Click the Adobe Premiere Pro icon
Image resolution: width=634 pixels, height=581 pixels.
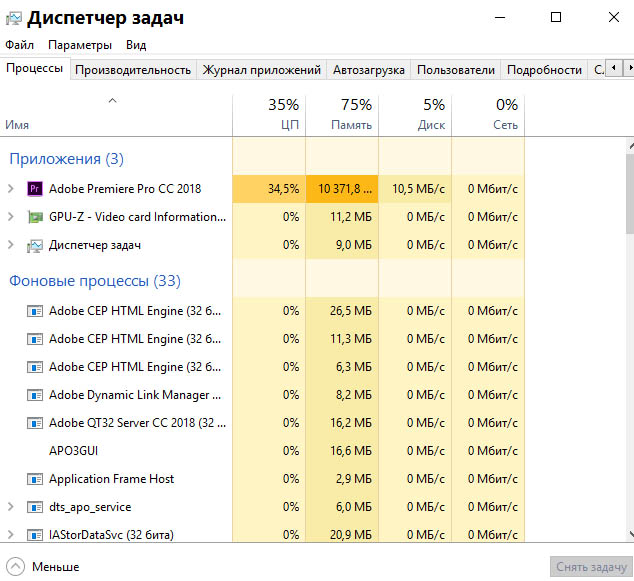[35, 189]
